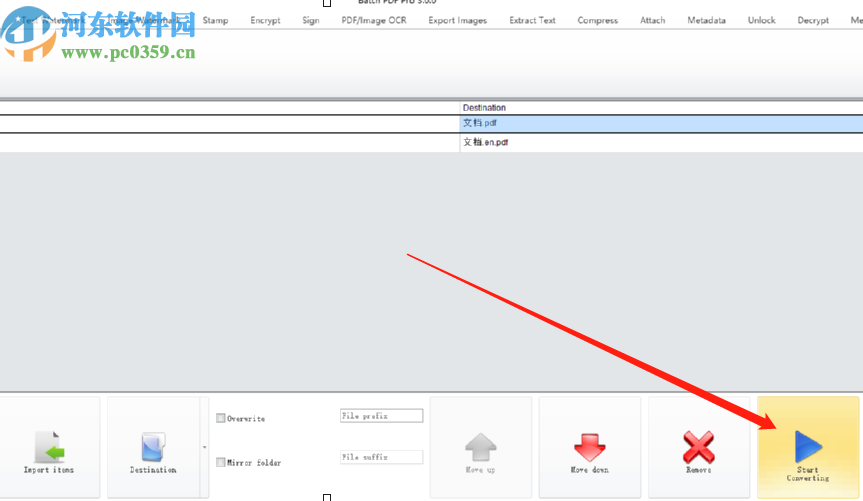Click the File prefix input field
This screenshot has width=863, height=501.
pyautogui.click(x=381, y=416)
